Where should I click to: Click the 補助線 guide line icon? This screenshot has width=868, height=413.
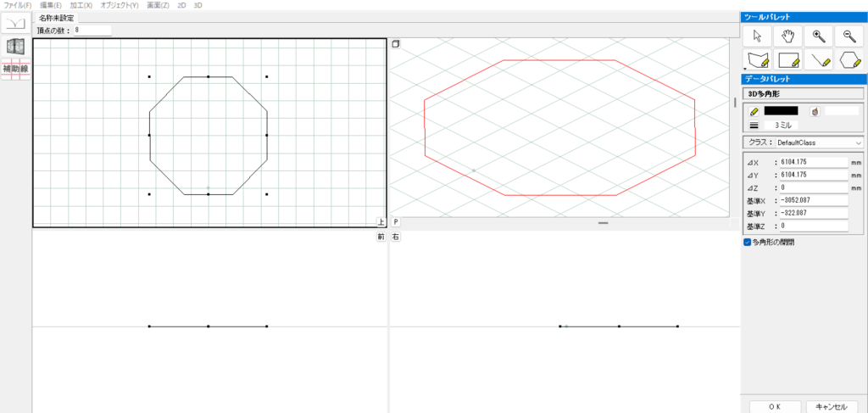(x=16, y=69)
